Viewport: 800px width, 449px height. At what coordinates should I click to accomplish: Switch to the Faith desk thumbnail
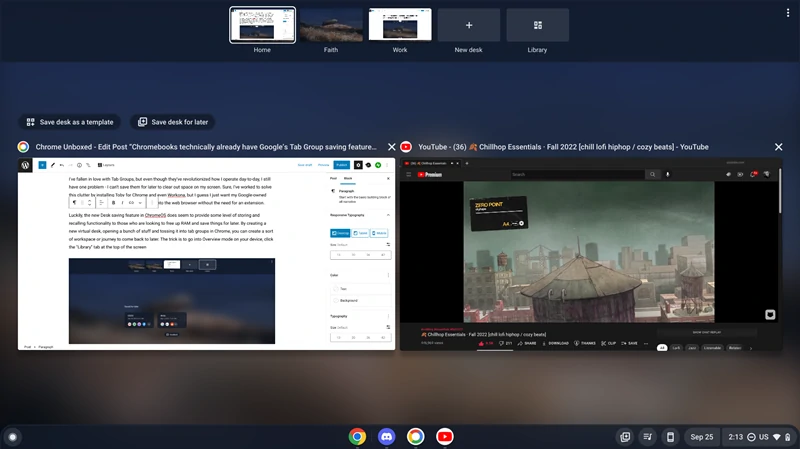pos(331,25)
